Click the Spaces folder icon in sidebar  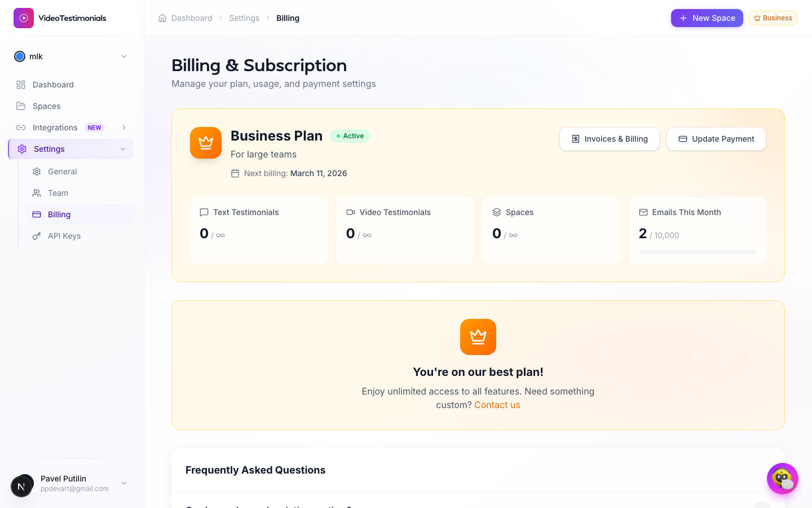[x=21, y=106]
